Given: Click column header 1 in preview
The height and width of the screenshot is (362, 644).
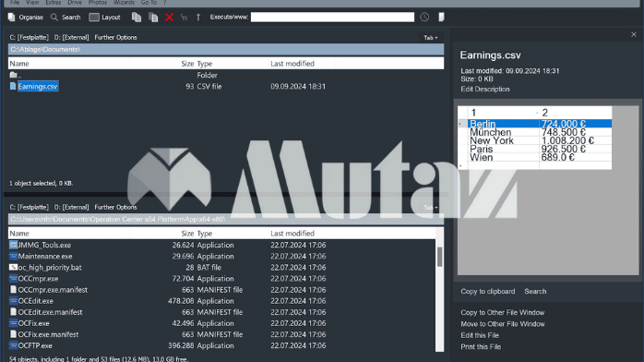Looking at the screenshot, I should 503,113.
